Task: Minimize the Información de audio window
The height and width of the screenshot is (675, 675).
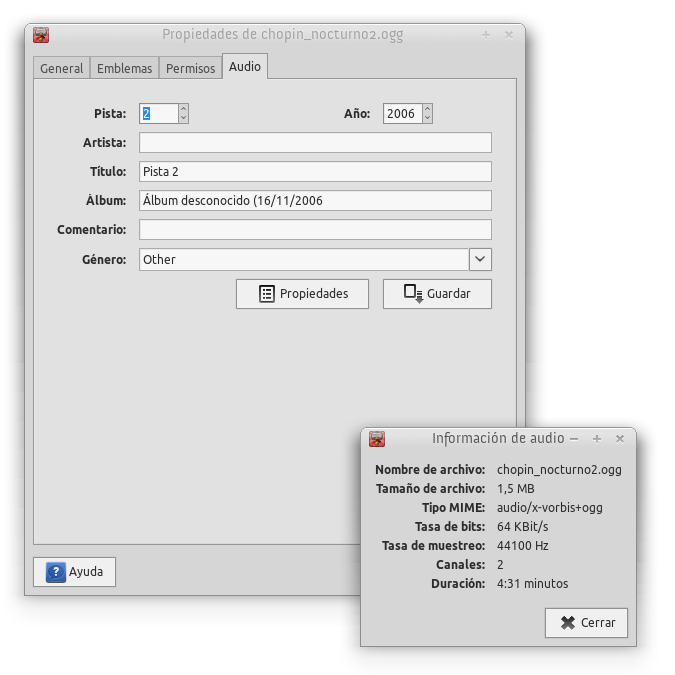Action: [x=574, y=439]
